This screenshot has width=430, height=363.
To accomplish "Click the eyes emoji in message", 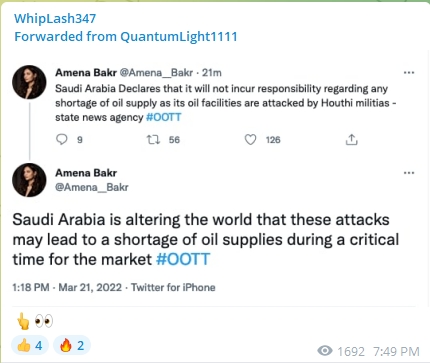I will coord(44,321).
